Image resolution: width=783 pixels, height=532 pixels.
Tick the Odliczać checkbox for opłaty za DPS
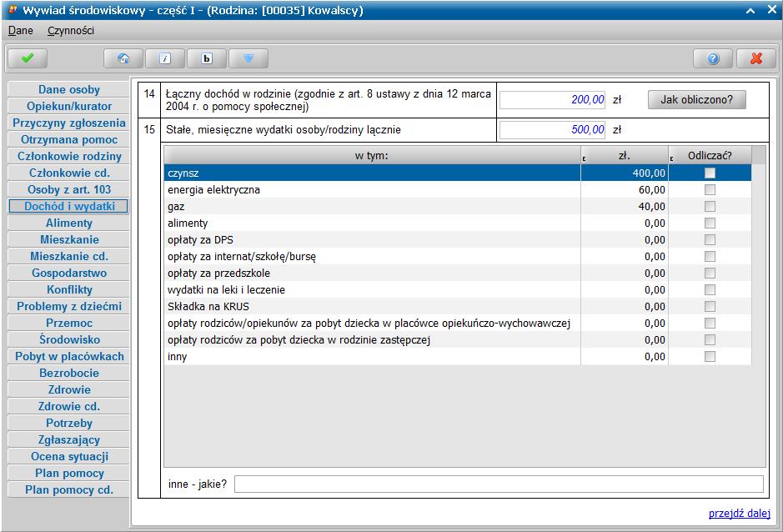tap(710, 240)
